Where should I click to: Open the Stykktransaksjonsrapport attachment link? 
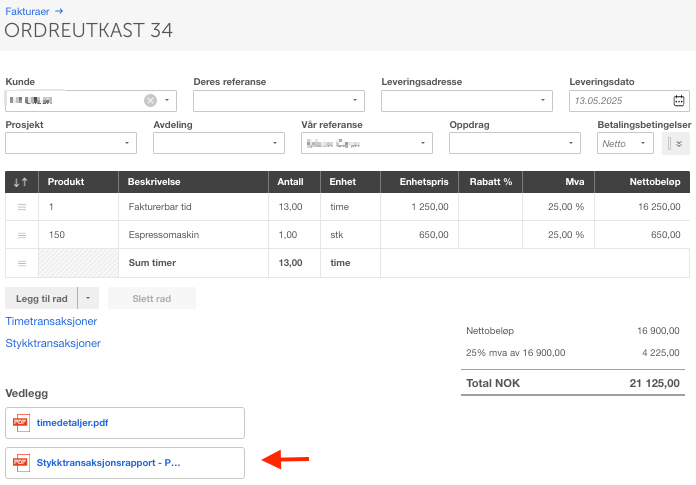click(108, 463)
